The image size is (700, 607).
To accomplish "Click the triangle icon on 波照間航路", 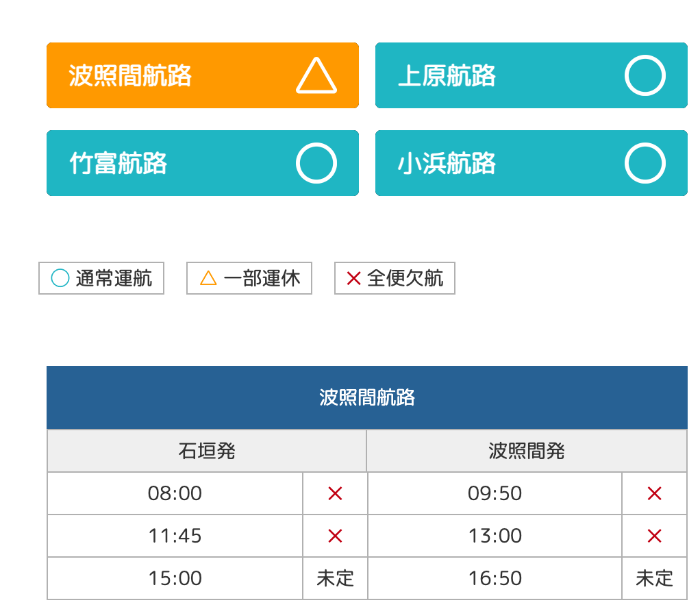I will tap(316, 76).
